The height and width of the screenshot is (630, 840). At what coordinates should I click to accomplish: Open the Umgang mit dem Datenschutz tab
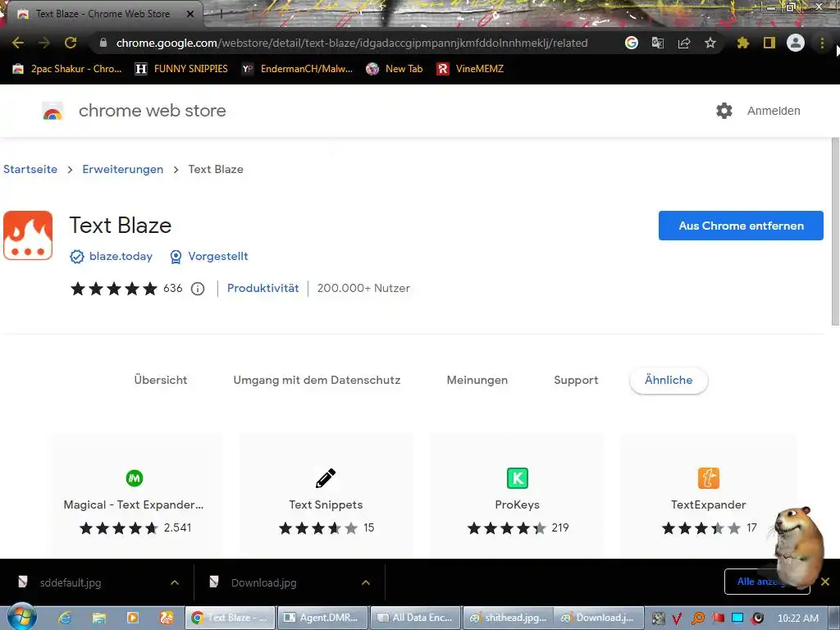[x=317, y=380]
